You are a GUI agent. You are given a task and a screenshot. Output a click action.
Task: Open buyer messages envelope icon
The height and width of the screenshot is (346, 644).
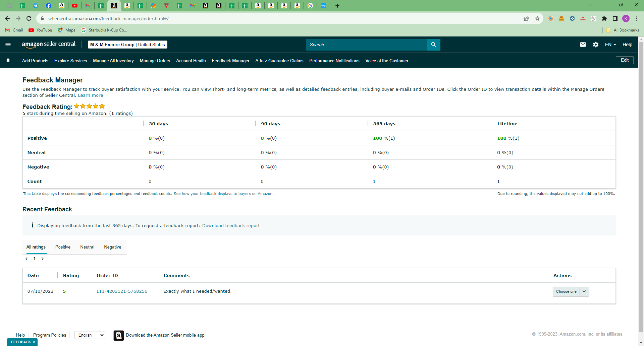click(x=583, y=45)
